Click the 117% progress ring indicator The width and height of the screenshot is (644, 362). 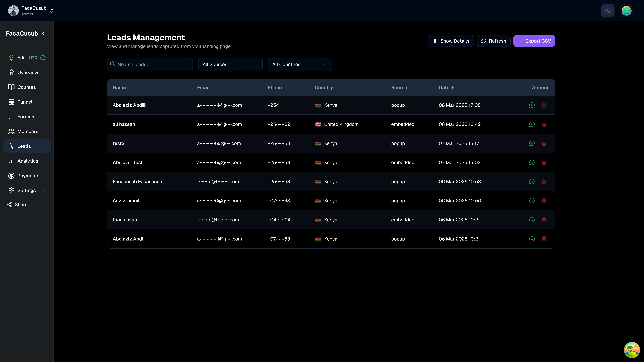coord(43,58)
